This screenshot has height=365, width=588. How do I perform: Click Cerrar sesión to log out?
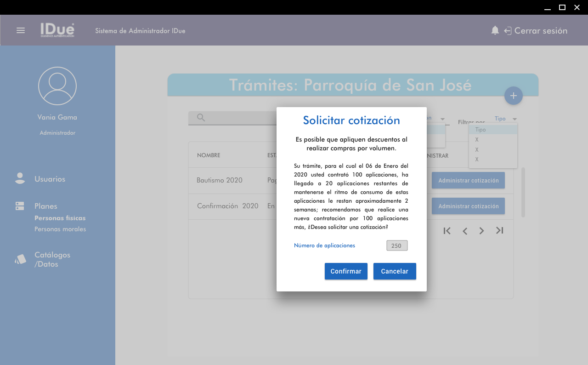click(x=540, y=31)
